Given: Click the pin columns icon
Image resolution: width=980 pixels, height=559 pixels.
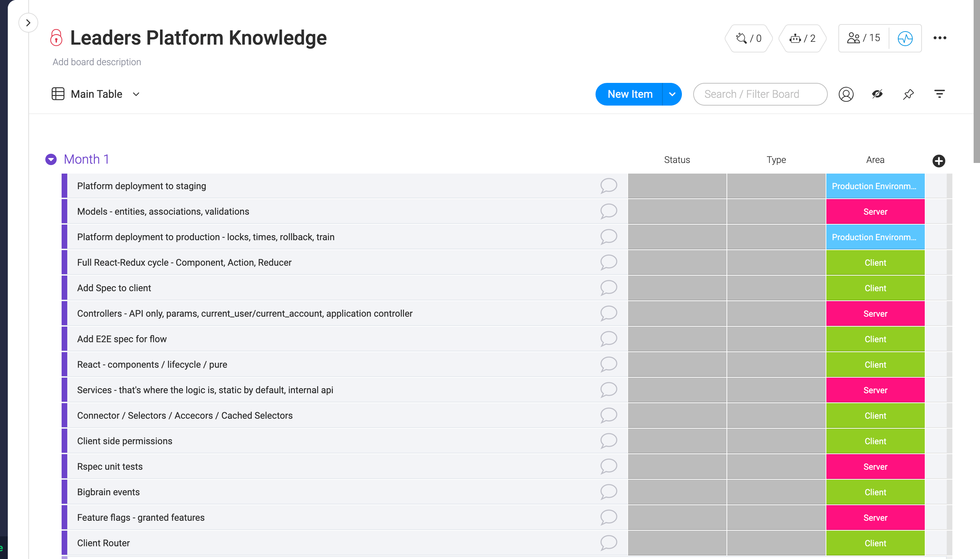Looking at the screenshot, I should [x=908, y=94].
